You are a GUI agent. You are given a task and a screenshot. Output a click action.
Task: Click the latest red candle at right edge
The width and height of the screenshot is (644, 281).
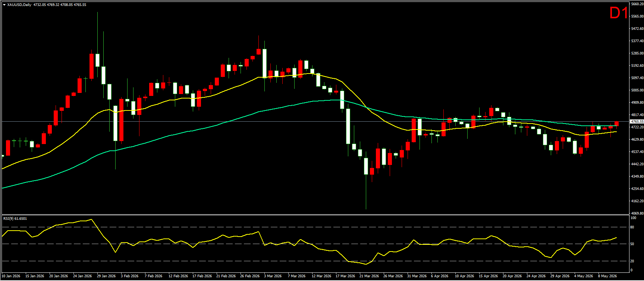[x=617, y=124]
